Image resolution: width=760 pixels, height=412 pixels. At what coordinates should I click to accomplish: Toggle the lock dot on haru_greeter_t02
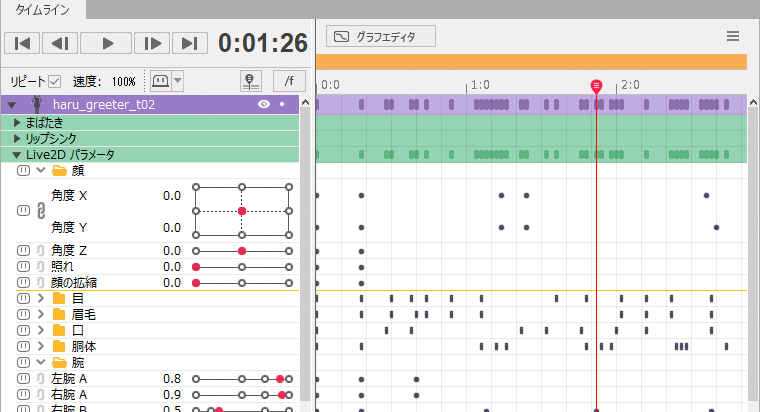tap(282, 104)
